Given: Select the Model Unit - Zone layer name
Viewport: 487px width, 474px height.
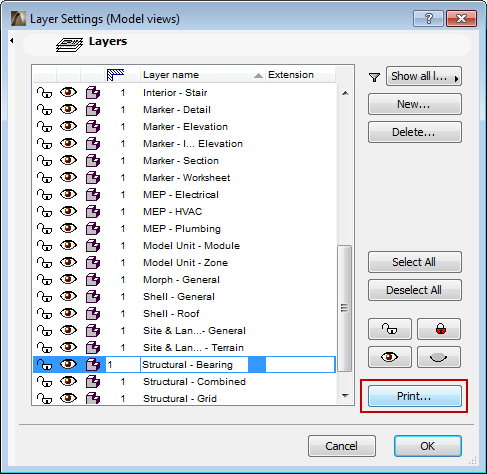Looking at the screenshot, I should click(185, 263).
